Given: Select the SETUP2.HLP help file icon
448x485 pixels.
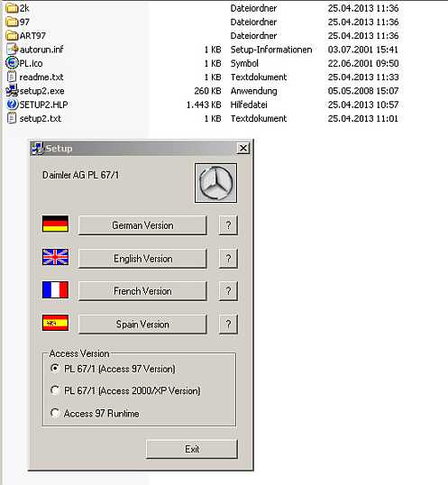Looking at the screenshot, I should [x=12, y=105].
